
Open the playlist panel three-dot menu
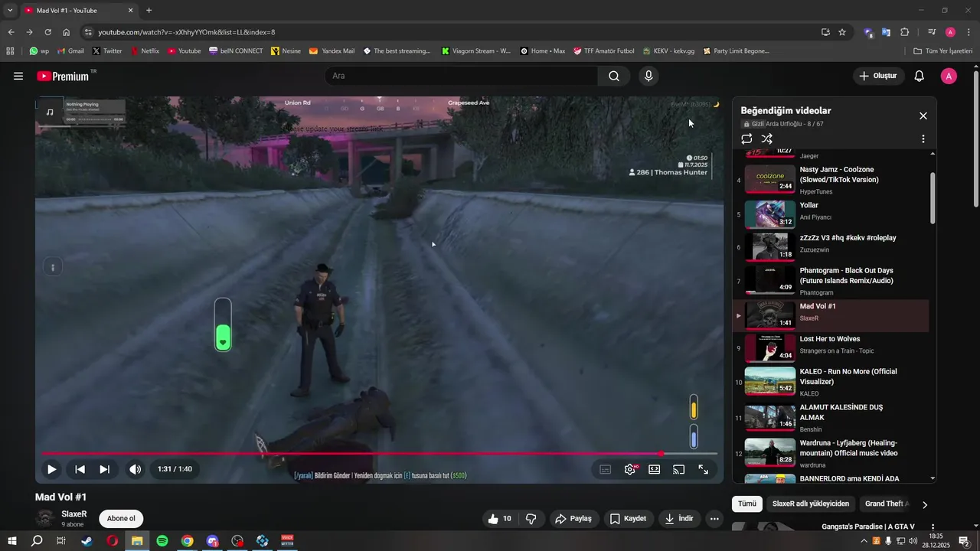[923, 139]
